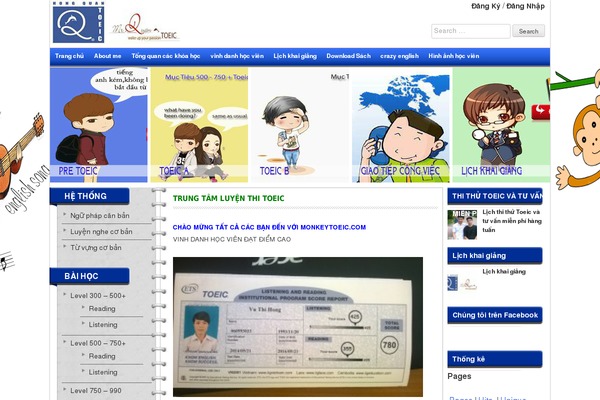
Task: Click the Search button
Action: click(528, 31)
